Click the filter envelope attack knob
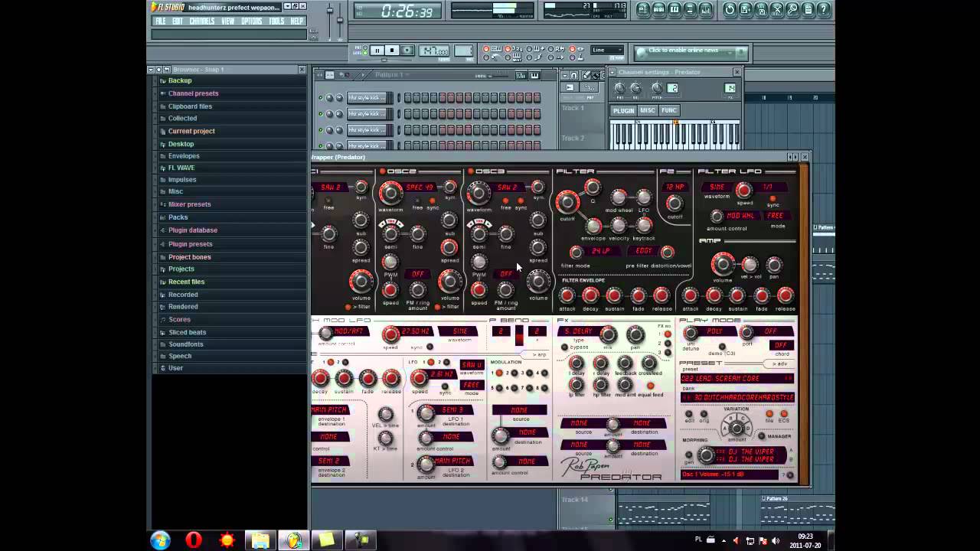980x551 pixels. point(567,295)
